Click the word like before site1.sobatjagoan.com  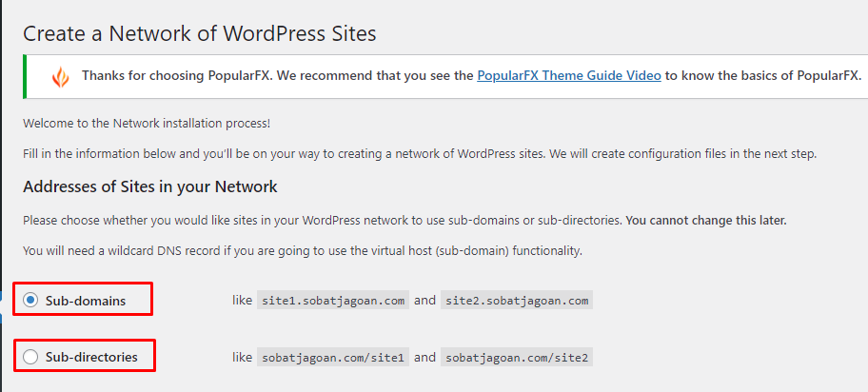[242, 301]
